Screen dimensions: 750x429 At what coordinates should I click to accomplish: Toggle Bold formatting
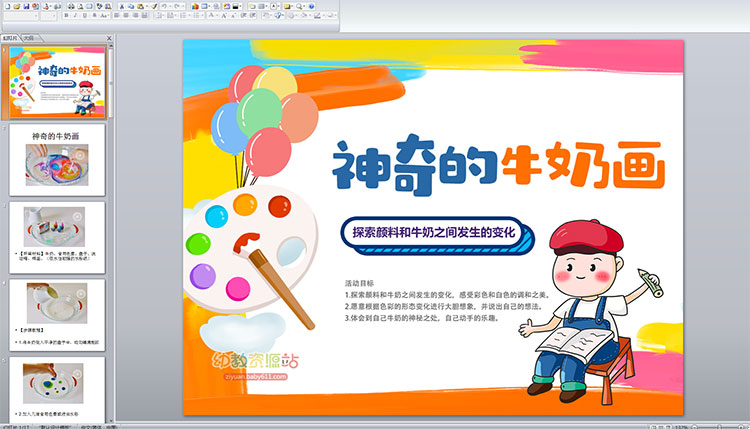(66, 15)
